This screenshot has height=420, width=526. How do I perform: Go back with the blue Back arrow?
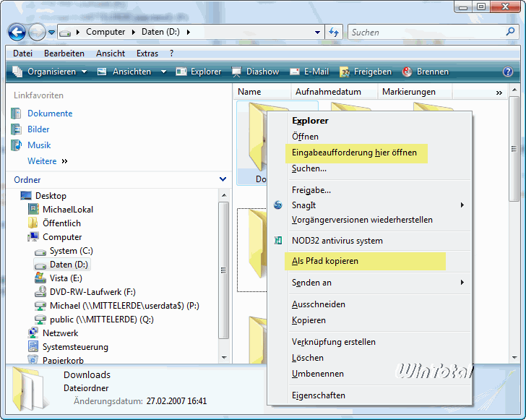pos(17,33)
